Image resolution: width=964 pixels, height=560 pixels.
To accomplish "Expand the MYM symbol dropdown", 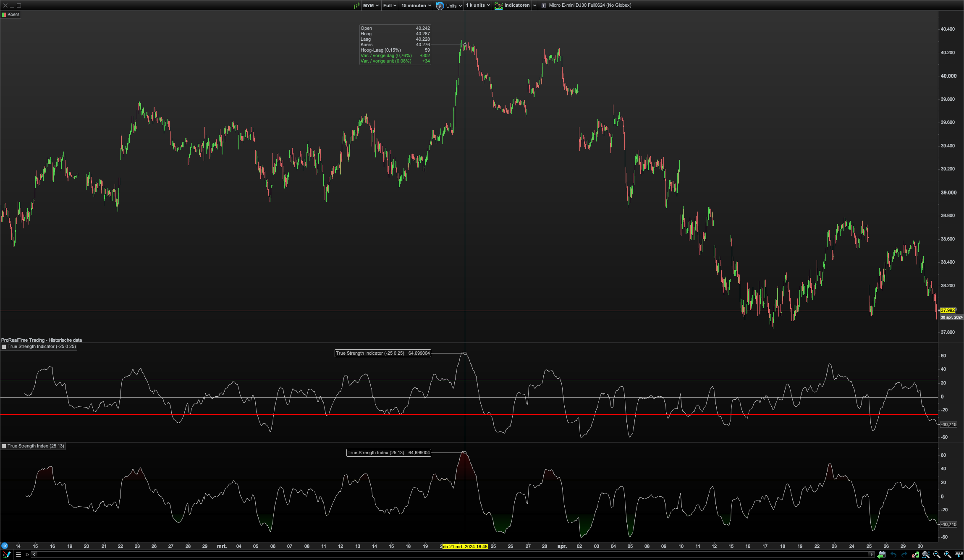I will click(x=371, y=5).
